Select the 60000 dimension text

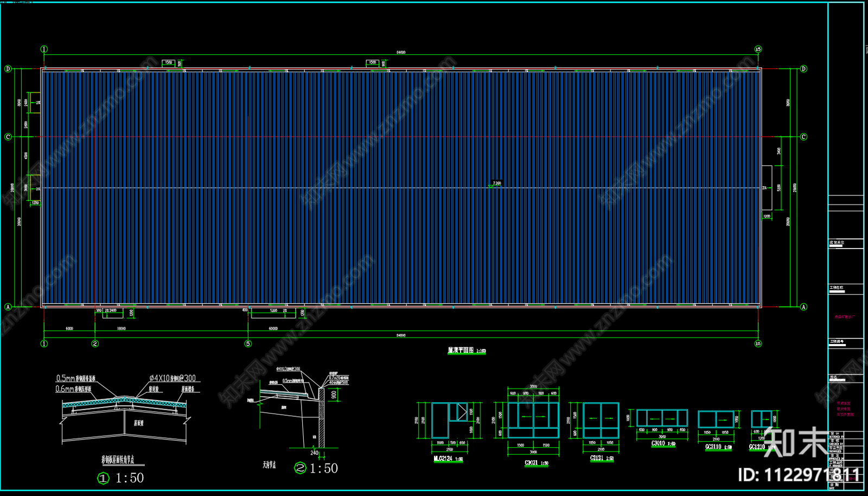pos(273,328)
